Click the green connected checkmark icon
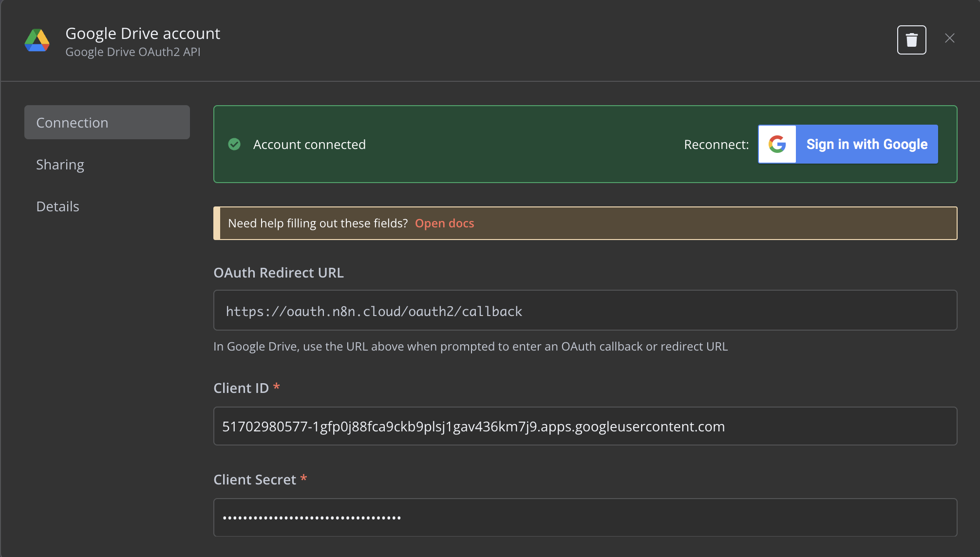980x557 pixels. [x=234, y=144]
